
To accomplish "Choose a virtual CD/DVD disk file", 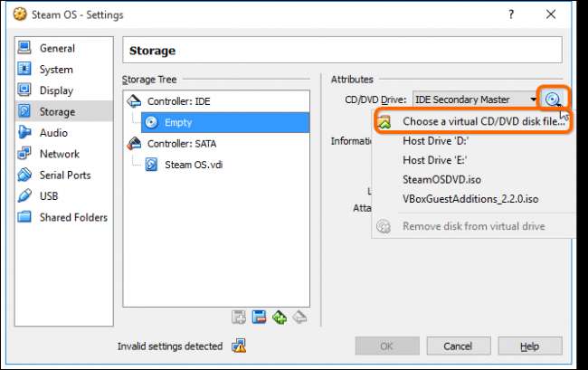I will (483, 121).
